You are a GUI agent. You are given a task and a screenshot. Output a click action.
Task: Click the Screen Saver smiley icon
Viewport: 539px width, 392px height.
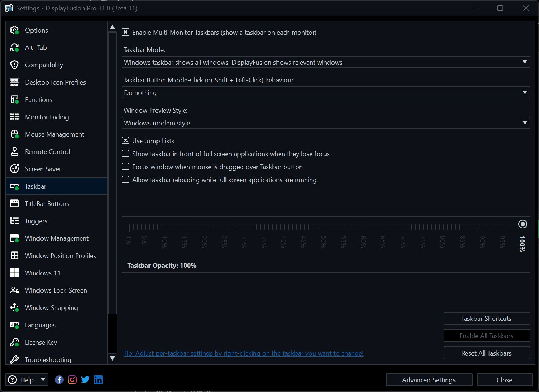[x=14, y=169]
